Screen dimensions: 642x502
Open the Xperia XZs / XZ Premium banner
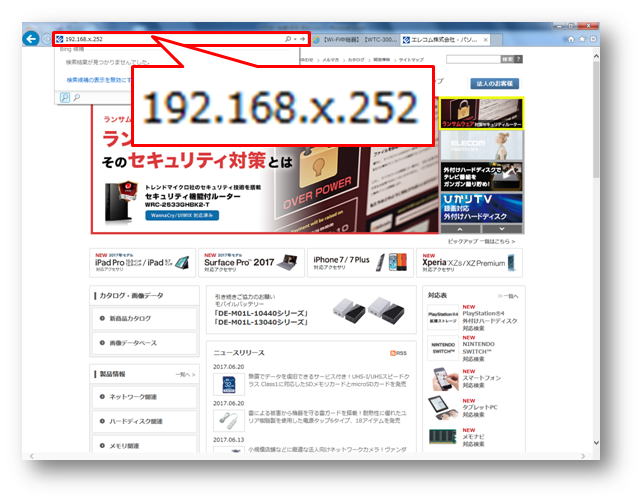click(x=469, y=262)
